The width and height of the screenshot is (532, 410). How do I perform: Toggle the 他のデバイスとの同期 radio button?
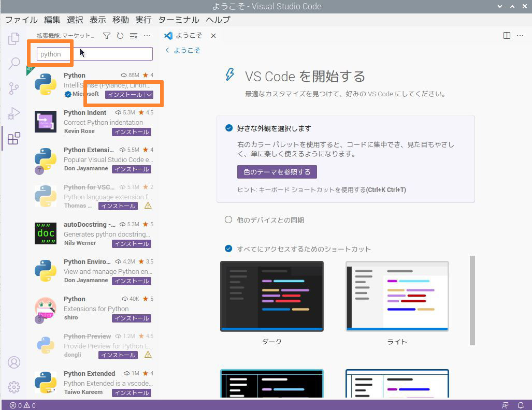228,219
